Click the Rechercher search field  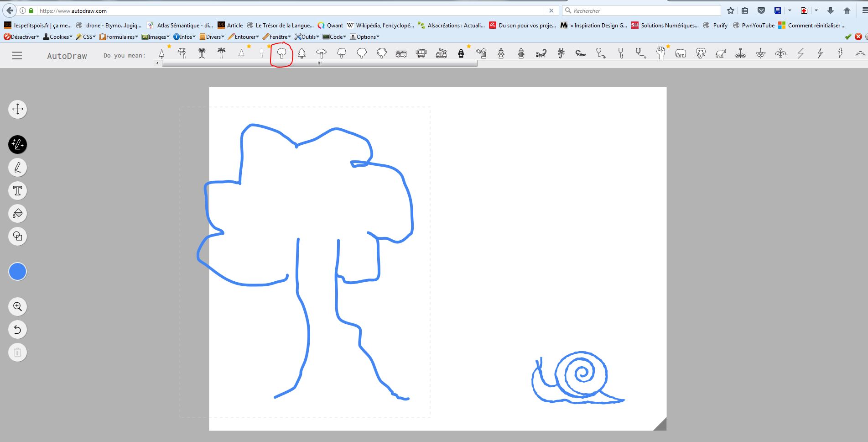[x=643, y=11]
